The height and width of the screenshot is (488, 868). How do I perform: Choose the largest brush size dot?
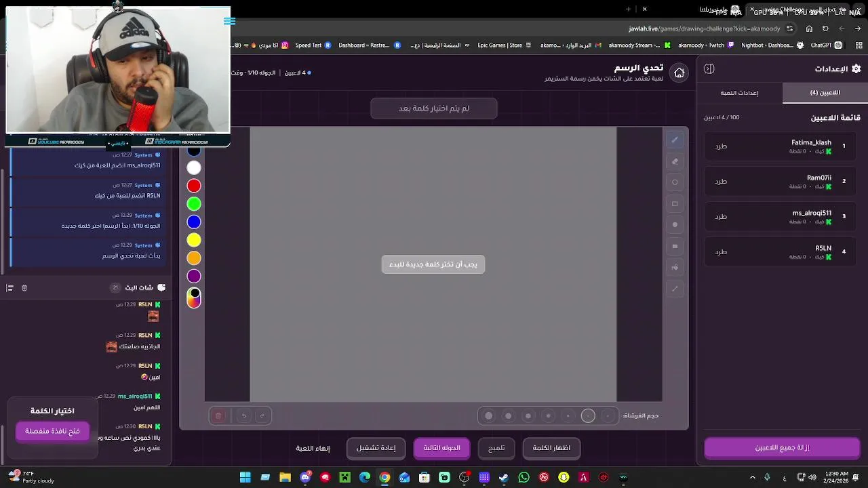[488, 415]
